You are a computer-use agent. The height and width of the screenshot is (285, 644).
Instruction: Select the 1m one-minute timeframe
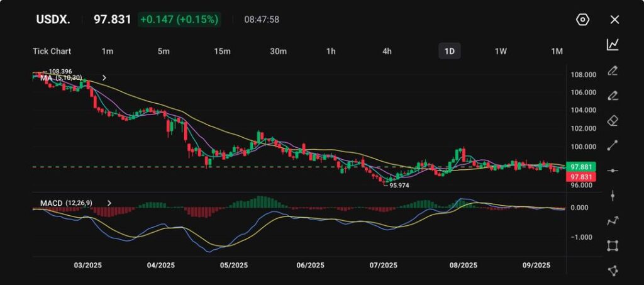tap(108, 51)
